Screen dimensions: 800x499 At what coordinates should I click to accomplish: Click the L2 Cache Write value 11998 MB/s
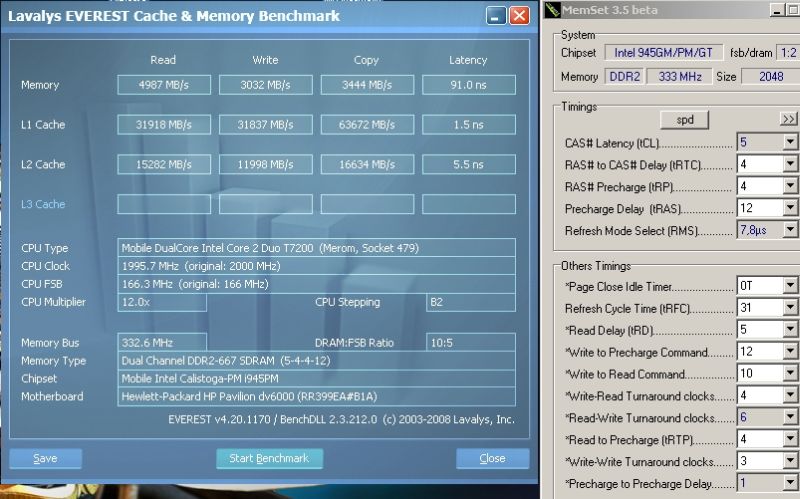[265, 164]
